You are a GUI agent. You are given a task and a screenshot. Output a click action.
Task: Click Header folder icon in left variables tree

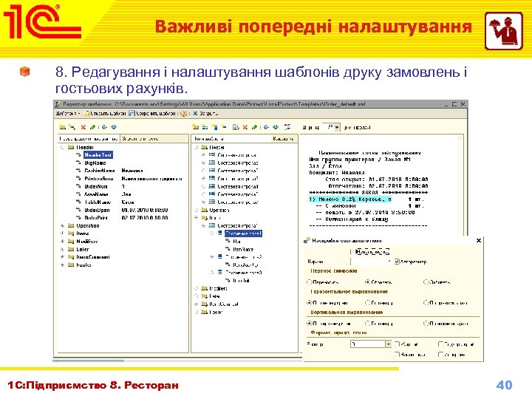tap(71, 147)
